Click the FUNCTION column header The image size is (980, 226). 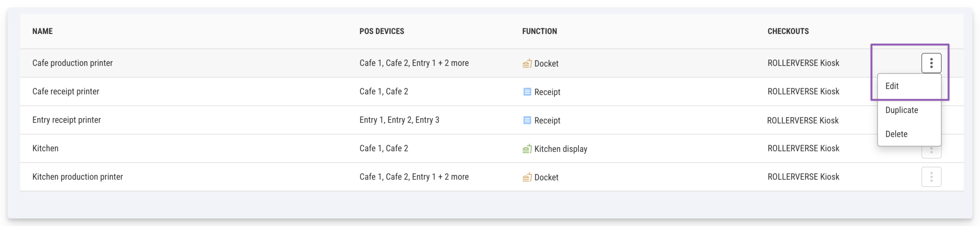(539, 31)
